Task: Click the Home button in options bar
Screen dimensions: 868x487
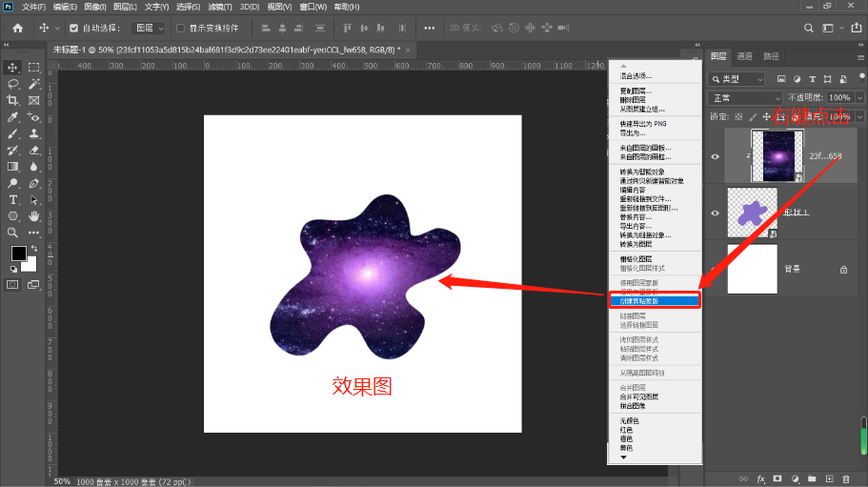Action: [18, 29]
